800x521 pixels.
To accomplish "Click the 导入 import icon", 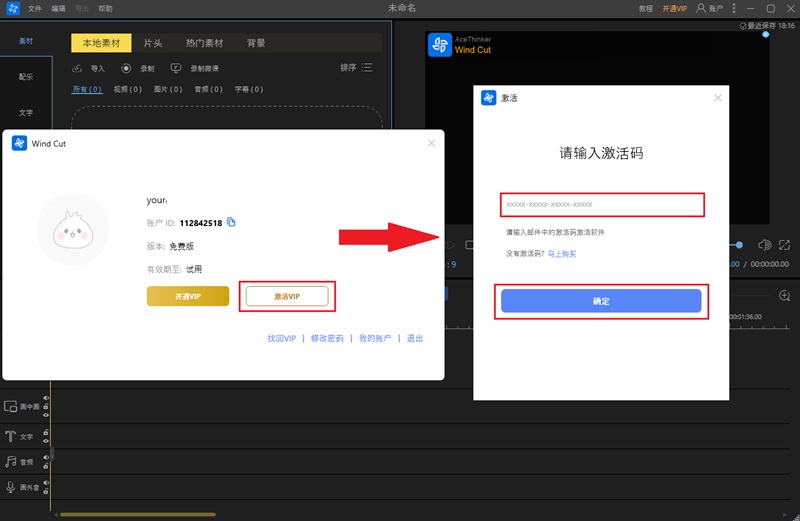I will 77,68.
